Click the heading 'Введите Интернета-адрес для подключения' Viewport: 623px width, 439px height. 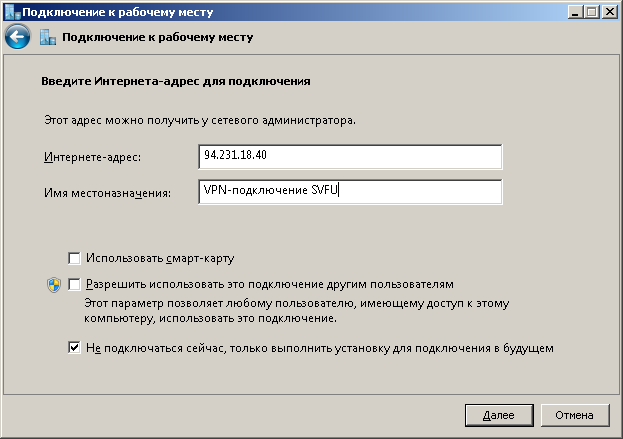click(177, 80)
